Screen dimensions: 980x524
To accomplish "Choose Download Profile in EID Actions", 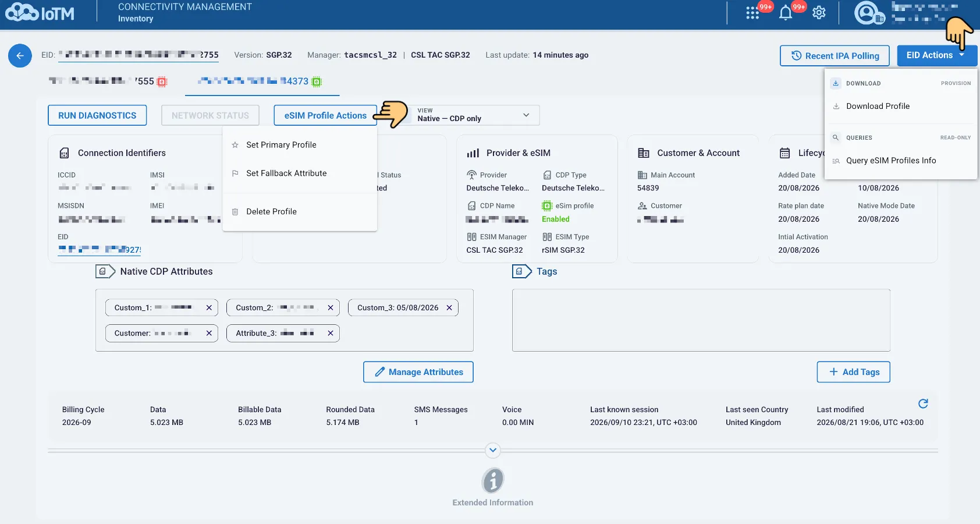I will [901, 107].
